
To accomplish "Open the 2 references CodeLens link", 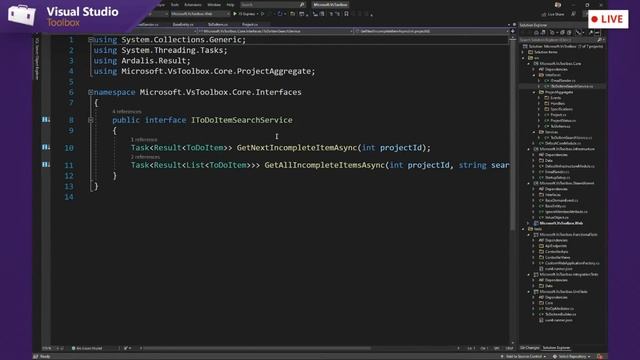I will [x=145, y=157].
